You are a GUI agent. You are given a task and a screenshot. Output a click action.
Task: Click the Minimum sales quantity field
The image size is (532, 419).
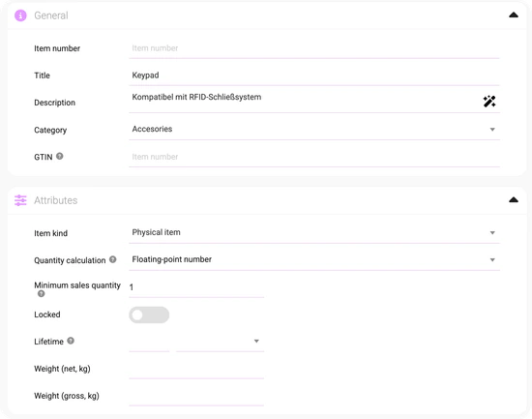coord(196,287)
